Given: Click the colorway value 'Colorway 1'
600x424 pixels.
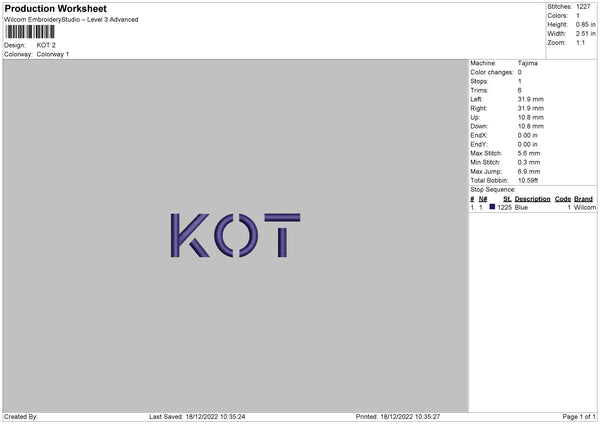Looking at the screenshot, I should [x=53, y=54].
